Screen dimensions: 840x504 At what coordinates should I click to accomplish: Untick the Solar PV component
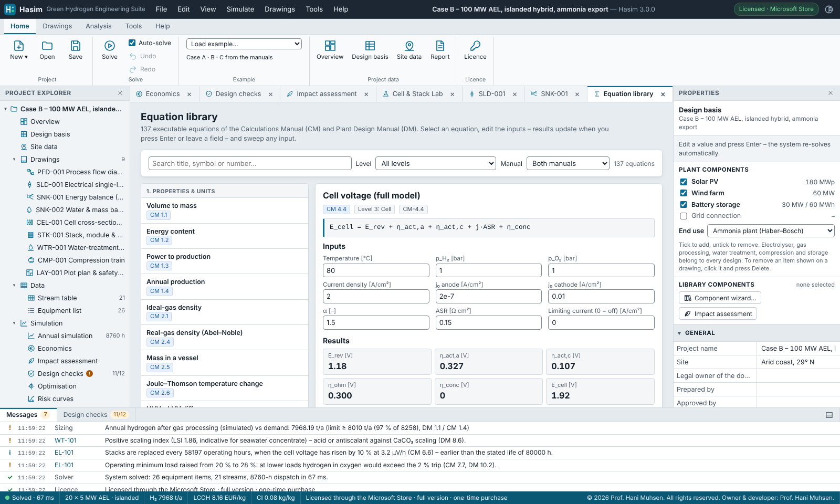[x=684, y=182]
